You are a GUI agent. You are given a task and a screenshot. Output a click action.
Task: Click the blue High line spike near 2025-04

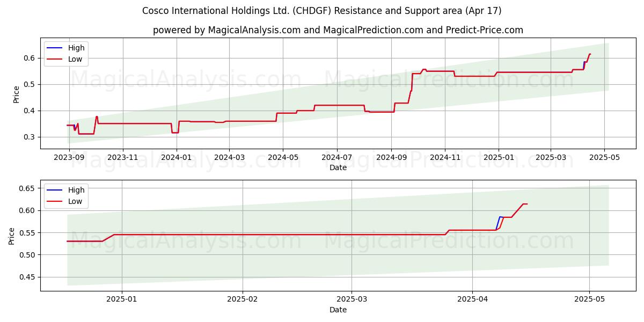click(500, 217)
